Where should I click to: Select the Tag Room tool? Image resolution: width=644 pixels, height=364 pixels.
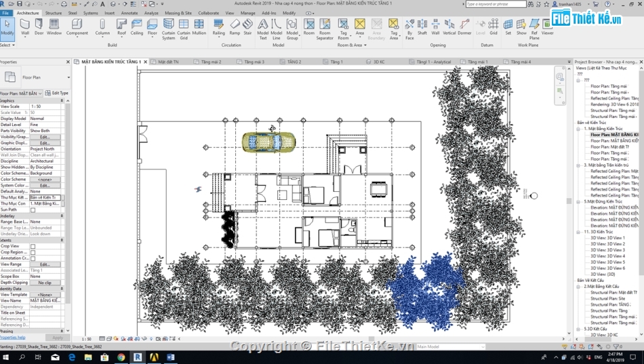pyautogui.click(x=344, y=29)
